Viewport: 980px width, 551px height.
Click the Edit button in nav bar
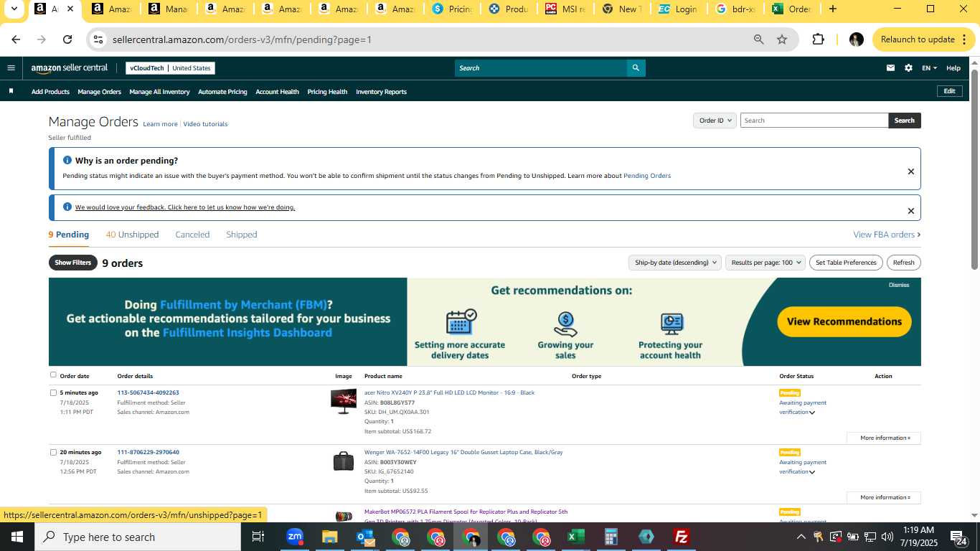949,91
